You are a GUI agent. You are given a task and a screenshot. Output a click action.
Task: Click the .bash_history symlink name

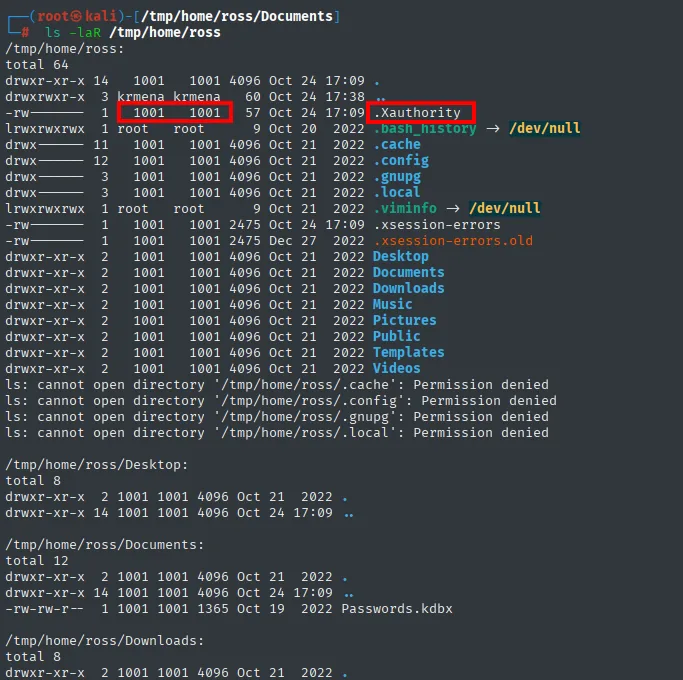pyautogui.click(x=425, y=129)
